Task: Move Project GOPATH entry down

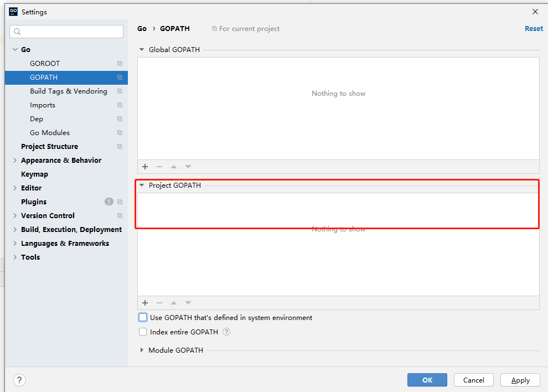Action: coord(188,303)
